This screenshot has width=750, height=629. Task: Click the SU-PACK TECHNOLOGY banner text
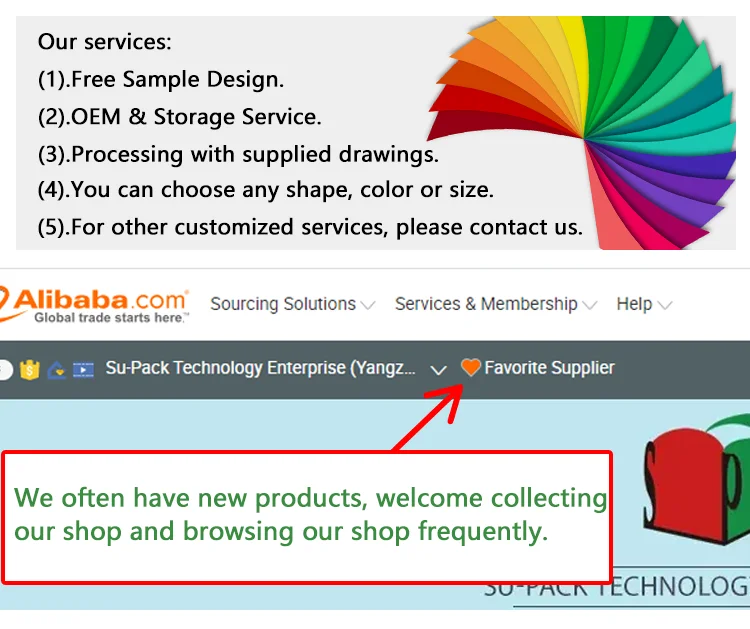coord(617,588)
